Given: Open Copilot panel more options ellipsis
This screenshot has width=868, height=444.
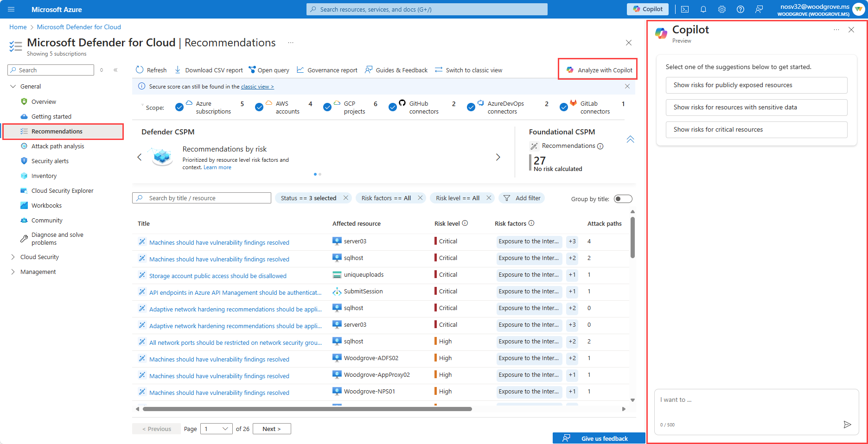Looking at the screenshot, I should (836, 30).
